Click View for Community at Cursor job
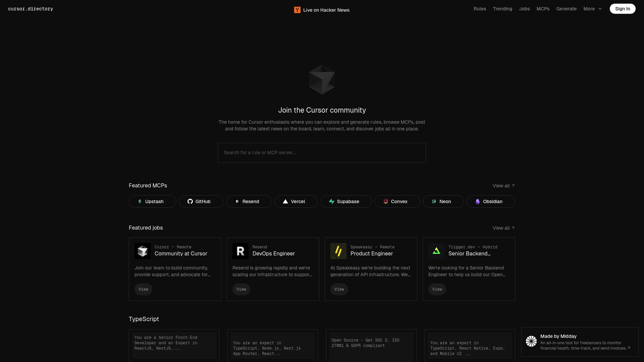 143,289
